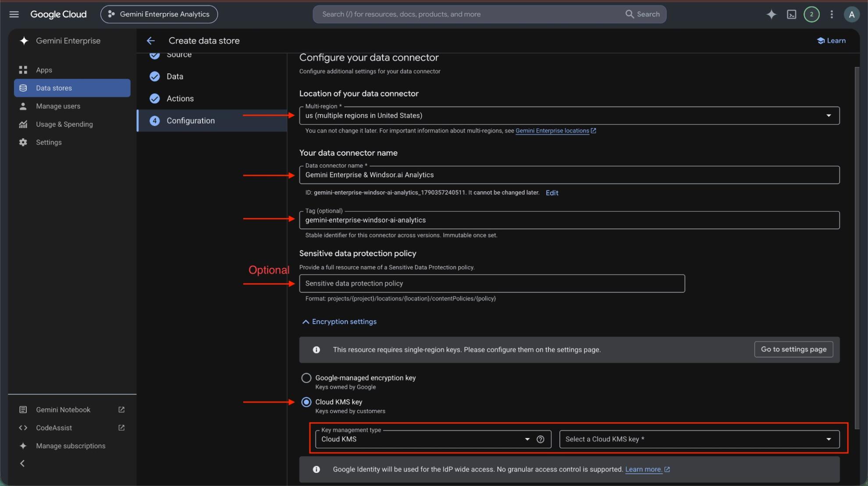Open Manage subscriptions in sidebar
Screen dimensions: 868x486
71,446
